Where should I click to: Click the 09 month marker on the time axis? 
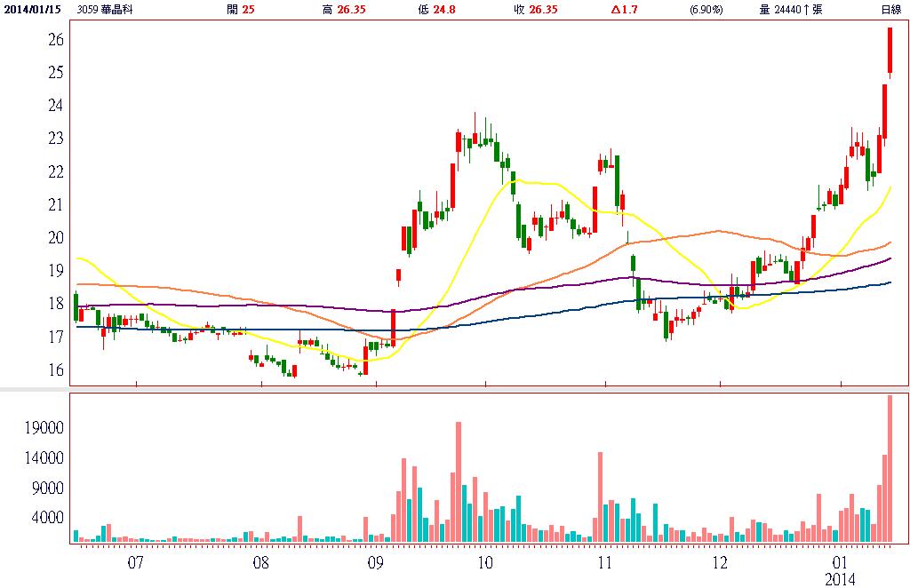(x=374, y=562)
